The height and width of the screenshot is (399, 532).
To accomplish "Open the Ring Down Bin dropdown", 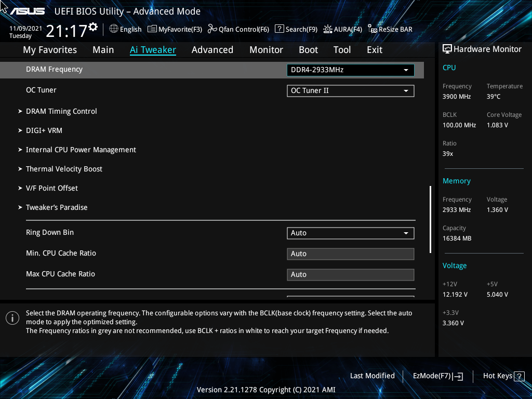I will click(351, 233).
